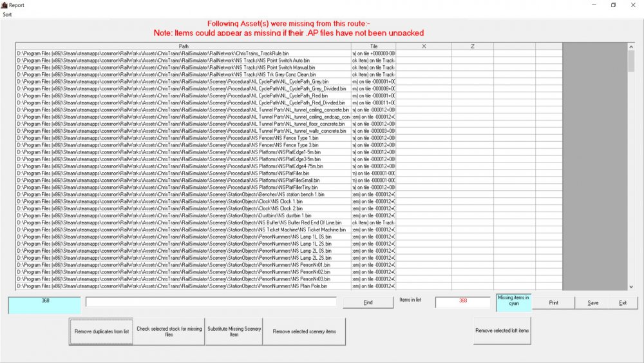Open the Sort menu
This screenshot has height=363, width=644.
(x=6, y=14)
